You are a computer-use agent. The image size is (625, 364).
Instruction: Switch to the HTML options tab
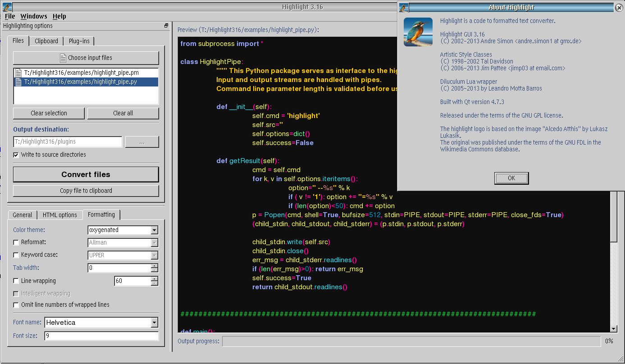pos(60,215)
